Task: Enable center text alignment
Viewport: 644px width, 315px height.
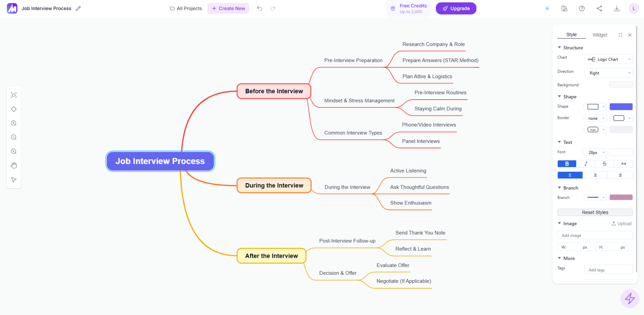Action: [595, 175]
